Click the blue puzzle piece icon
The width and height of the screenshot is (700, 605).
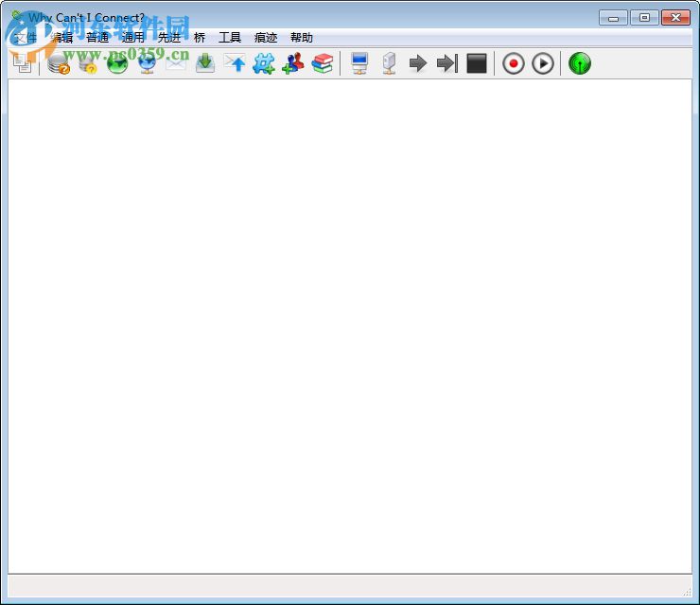click(x=264, y=63)
